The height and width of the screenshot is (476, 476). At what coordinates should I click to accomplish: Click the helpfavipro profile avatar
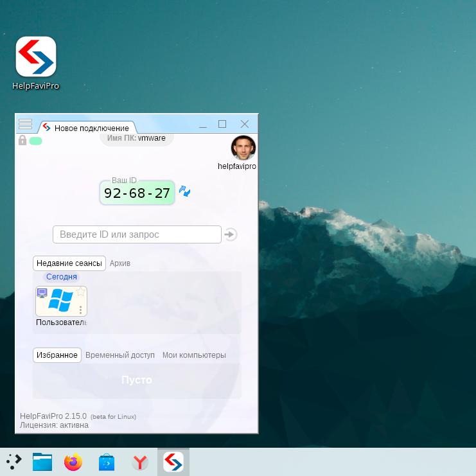click(x=243, y=148)
